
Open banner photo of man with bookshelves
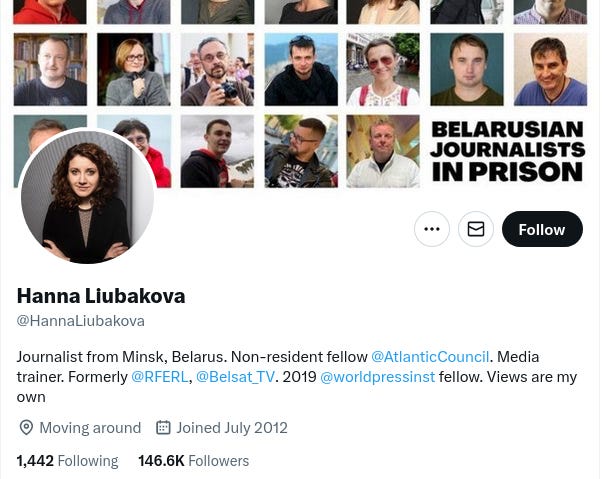coord(50,69)
